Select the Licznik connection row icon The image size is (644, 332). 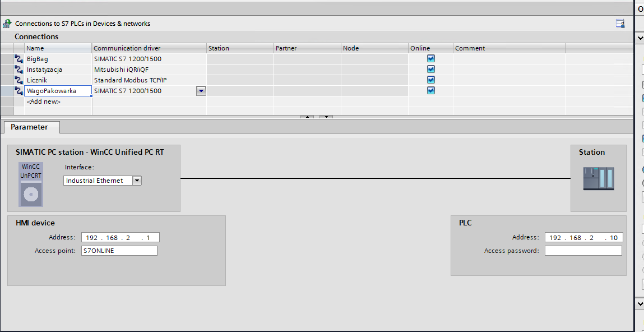[19, 80]
